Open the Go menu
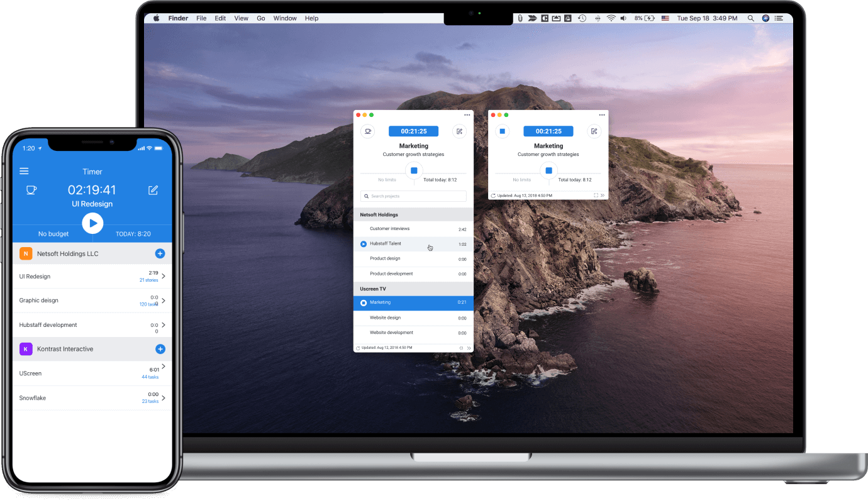This screenshot has width=868, height=503. tap(261, 18)
